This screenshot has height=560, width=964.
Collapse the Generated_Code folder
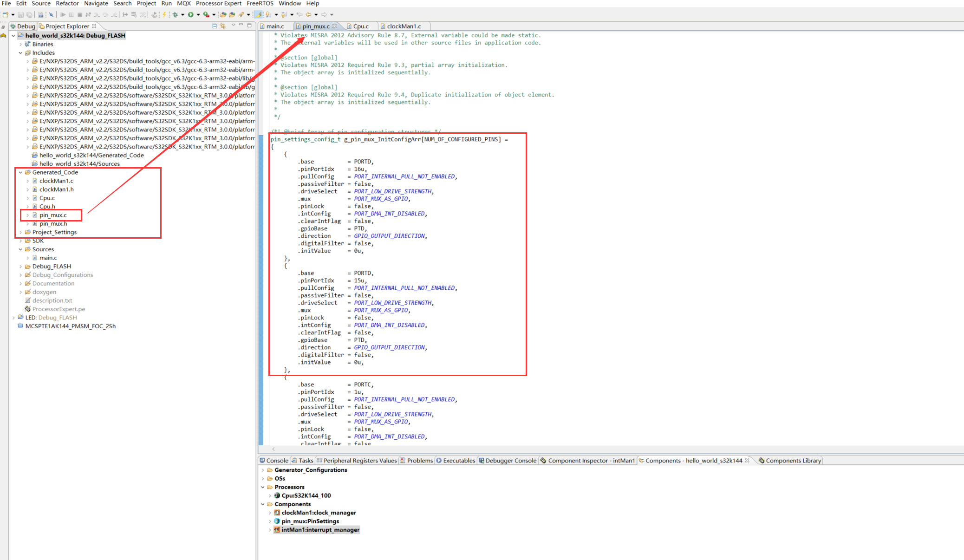pyautogui.click(x=20, y=172)
